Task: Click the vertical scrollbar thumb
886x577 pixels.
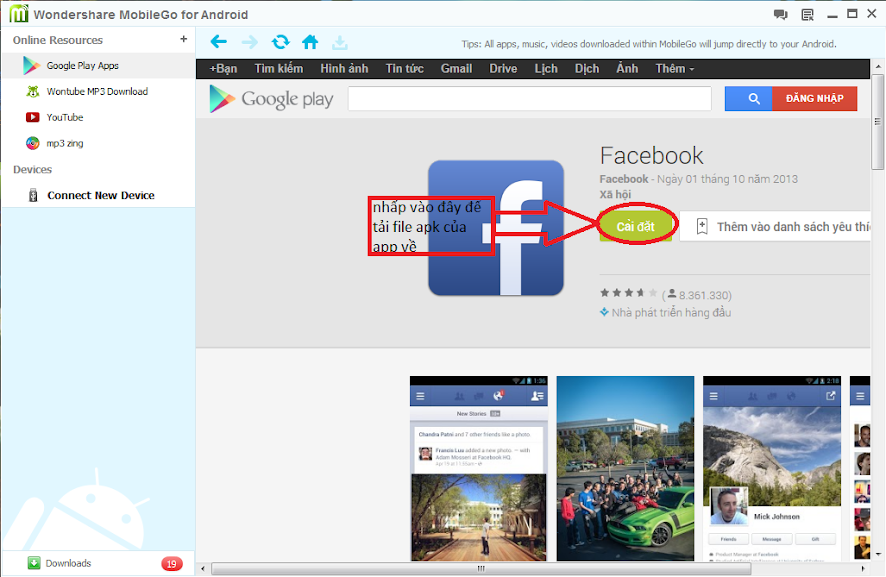Action: pos(878,122)
